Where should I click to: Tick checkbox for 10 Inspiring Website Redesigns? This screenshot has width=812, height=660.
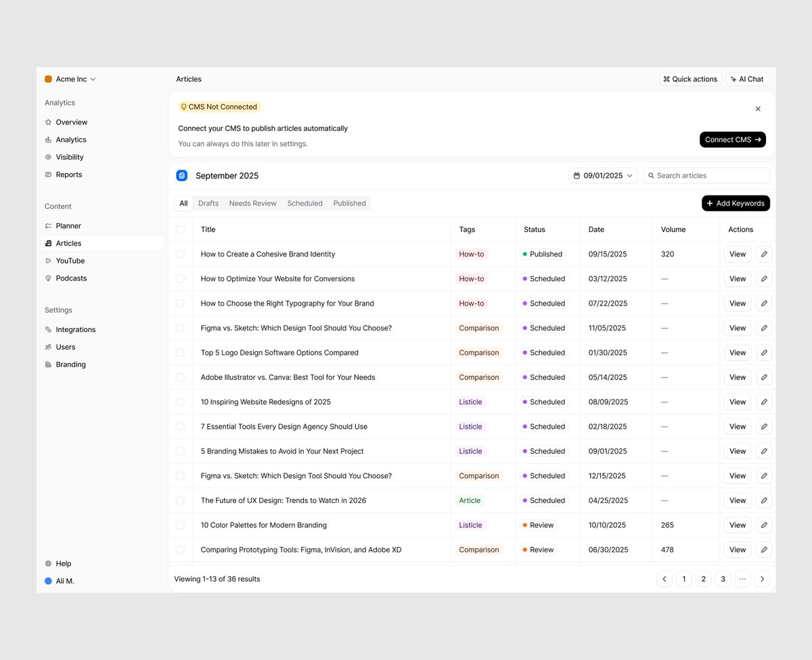click(x=180, y=402)
